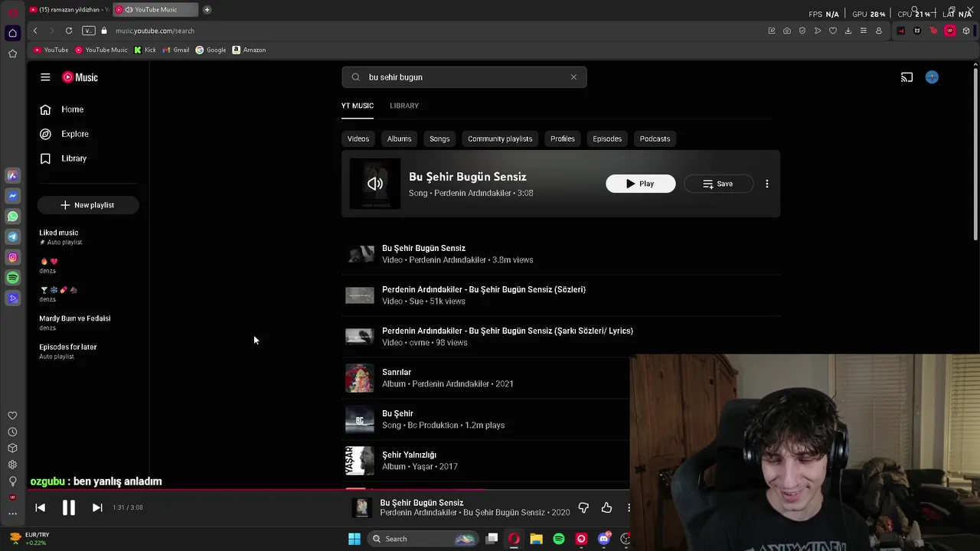The width and height of the screenshot is (980, 551).
Task: Open the Windows Start menu
Action: pyautogui.click(x=354, y=539)
